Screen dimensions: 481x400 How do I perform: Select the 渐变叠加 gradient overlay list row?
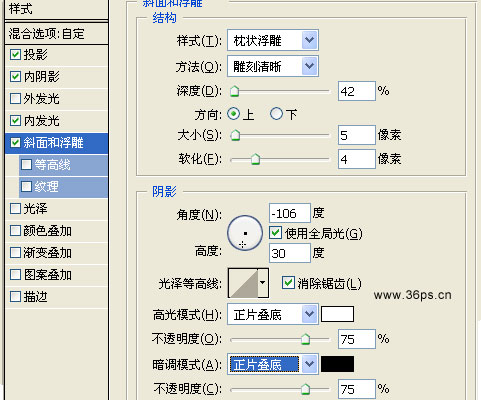57,253
